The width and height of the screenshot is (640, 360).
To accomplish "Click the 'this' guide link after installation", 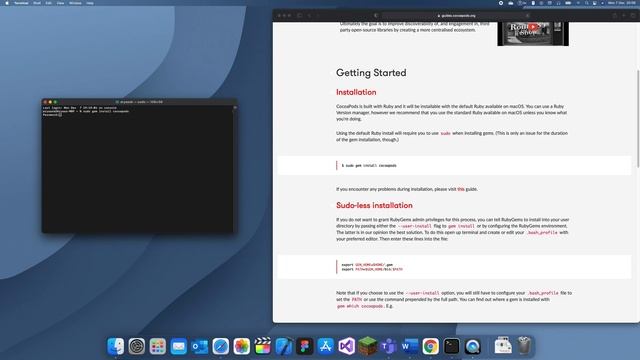I will point(461,189).
